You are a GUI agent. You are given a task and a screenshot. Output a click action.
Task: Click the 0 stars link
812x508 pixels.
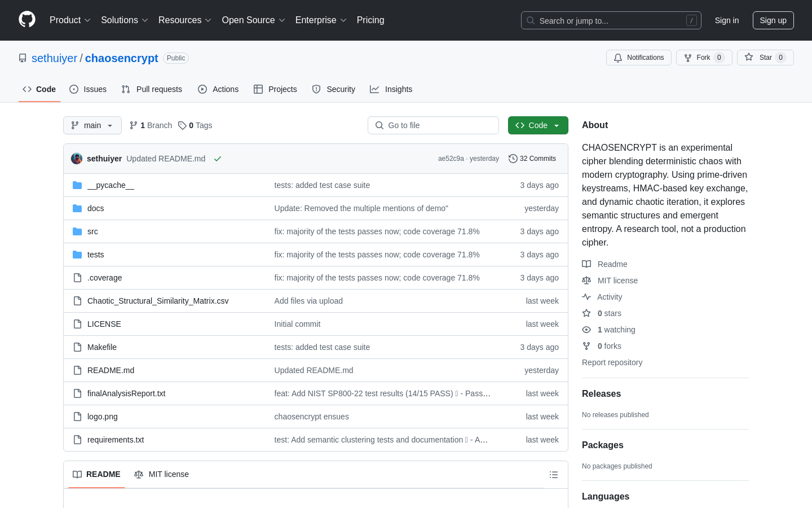[609, 313]
